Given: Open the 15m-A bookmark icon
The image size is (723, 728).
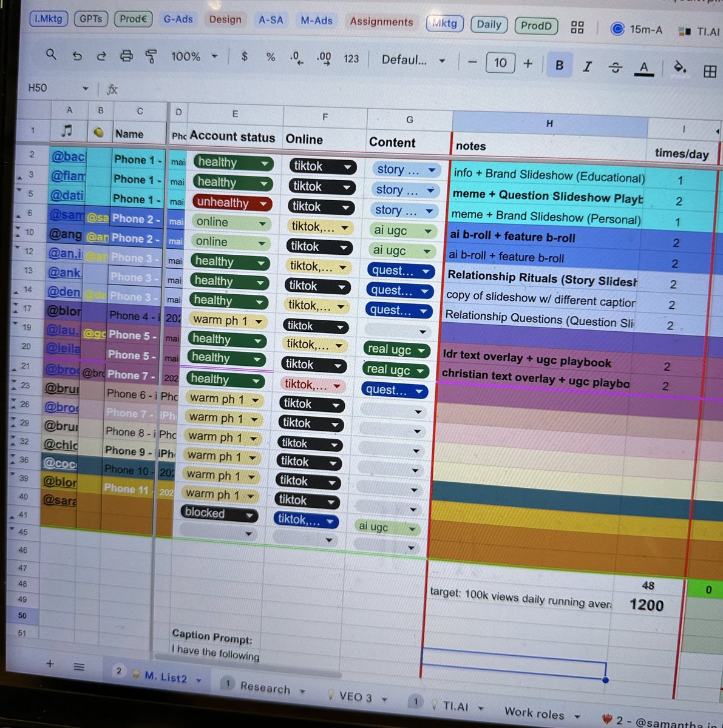Looking at the screenshot, I should (x=617, y=29).
